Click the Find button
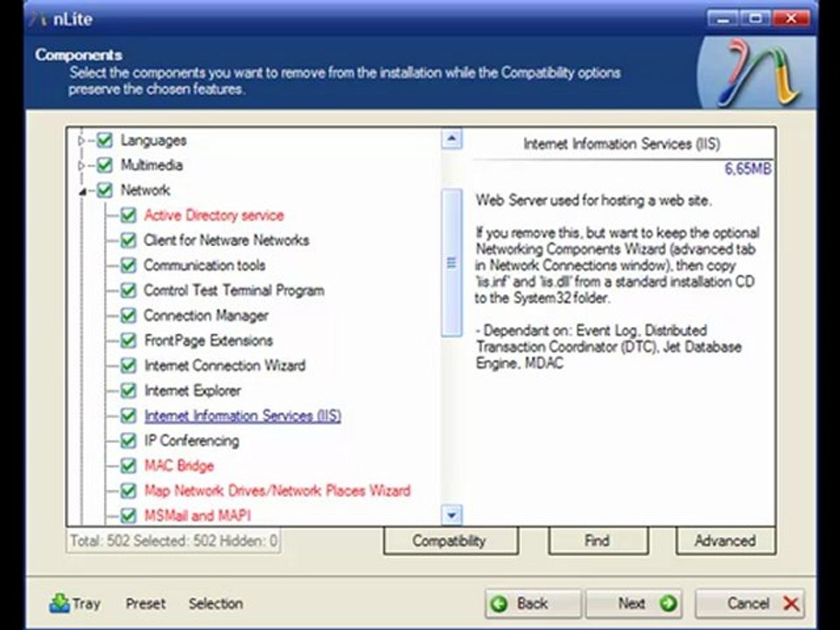Screen dimensions: 840x630 [598, 541]
